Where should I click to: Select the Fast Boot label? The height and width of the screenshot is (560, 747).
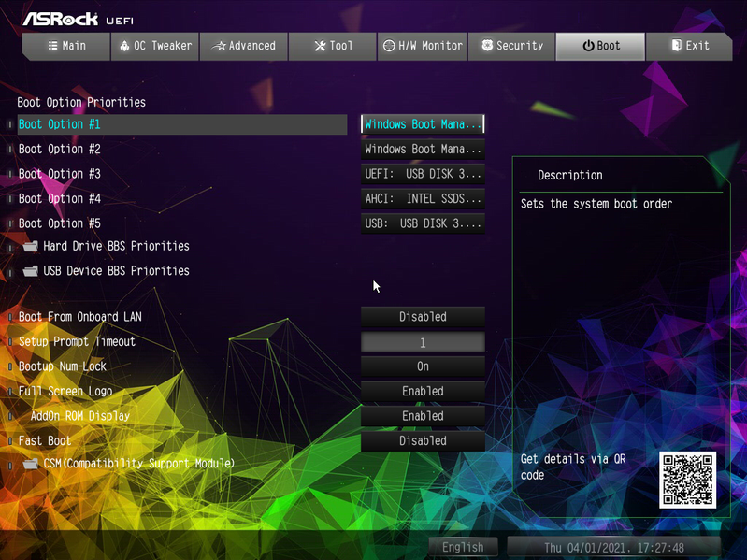point(44,440)
